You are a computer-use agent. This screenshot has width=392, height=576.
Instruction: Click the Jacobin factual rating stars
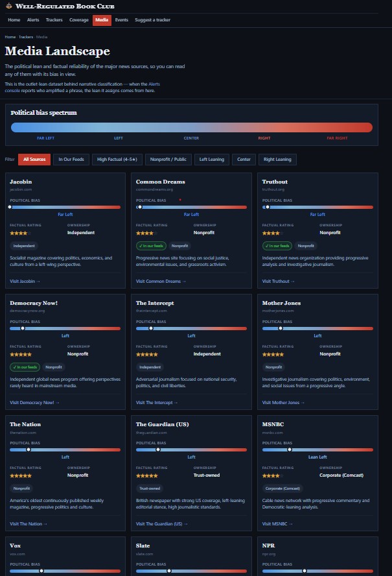(x=21, y=234)
